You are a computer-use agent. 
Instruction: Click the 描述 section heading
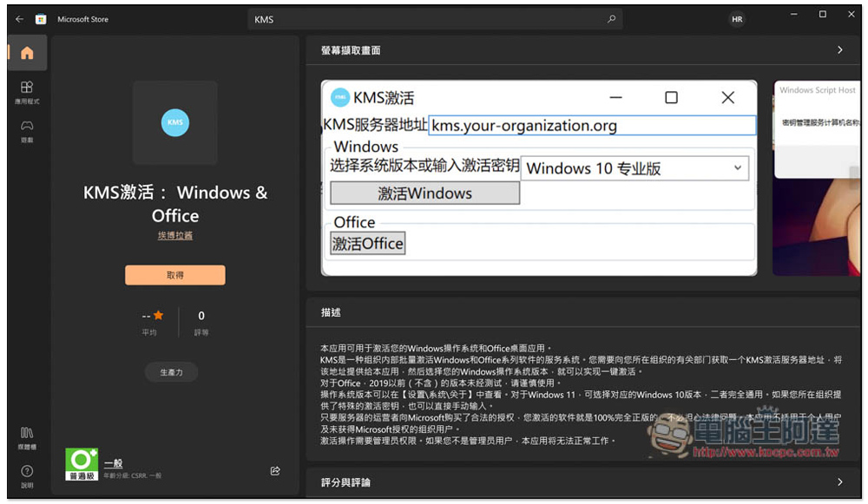(x=331, y=312)
